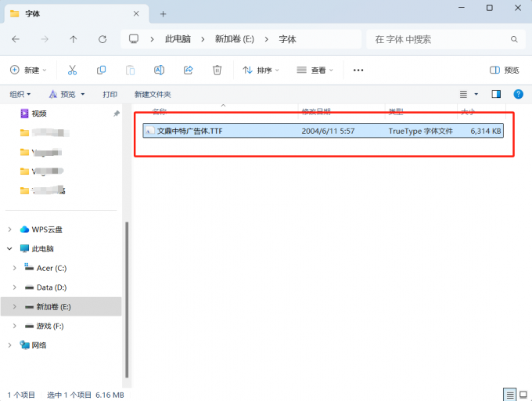This screenshot has width=532, height=401.
Task: Expand the 新加卷 (E:) drive node
Action: pos(15,306)
